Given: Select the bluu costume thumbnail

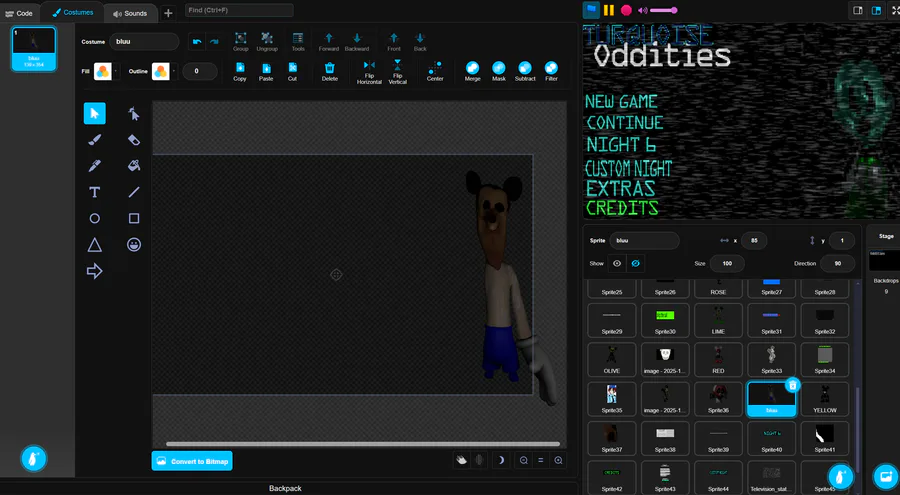Looking at the screenshot, I should pyautogui.click(x=34, y=49).
